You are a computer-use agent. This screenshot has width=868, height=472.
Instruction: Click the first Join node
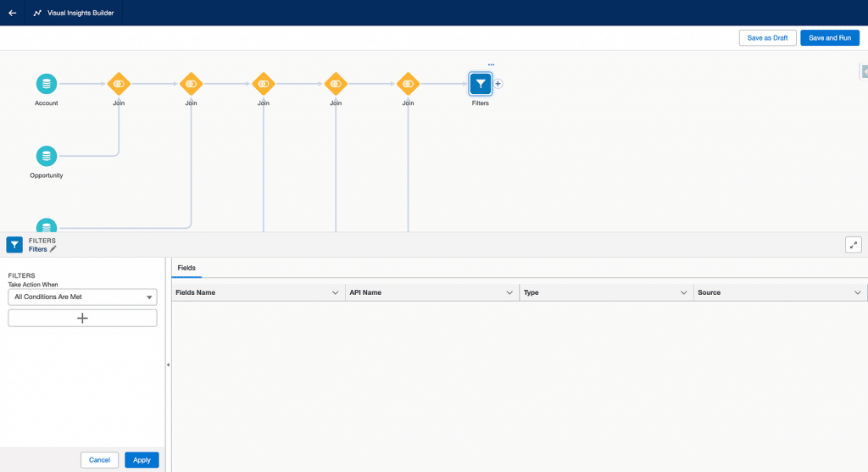[119, 84]
